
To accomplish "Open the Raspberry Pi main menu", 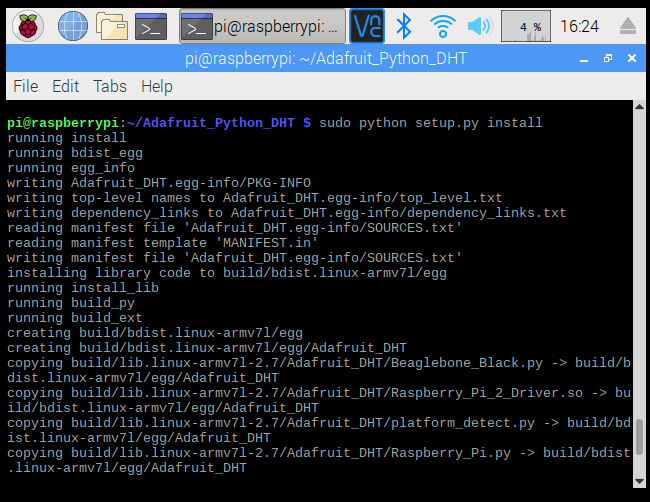I will (x=28, y=27).
